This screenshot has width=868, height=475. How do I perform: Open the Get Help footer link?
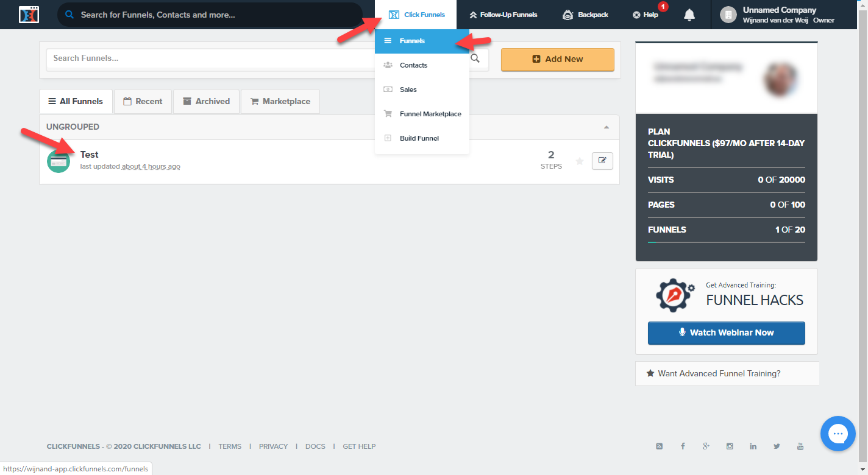(x=359, y=446)
